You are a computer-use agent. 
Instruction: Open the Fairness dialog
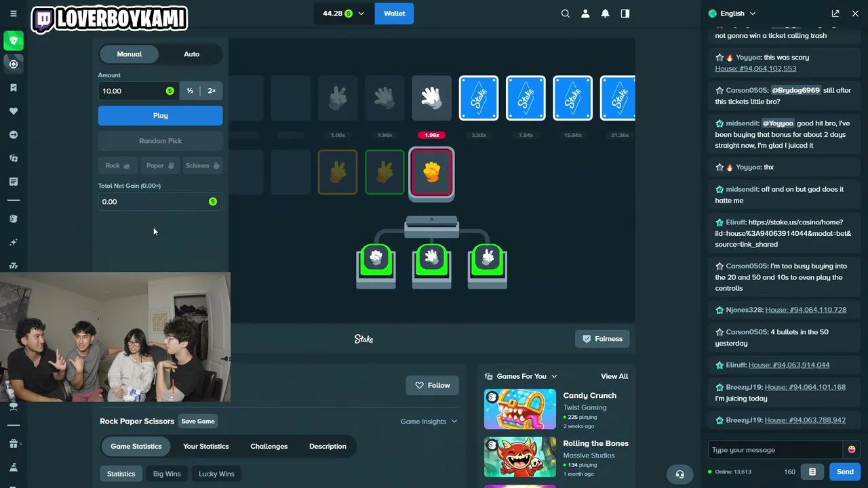[603, 339]
